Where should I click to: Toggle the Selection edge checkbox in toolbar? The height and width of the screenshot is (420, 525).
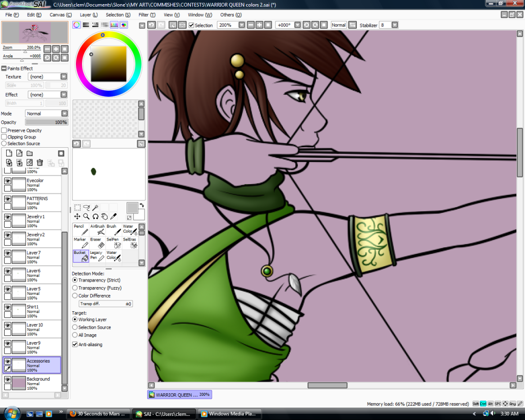(192, 25)
